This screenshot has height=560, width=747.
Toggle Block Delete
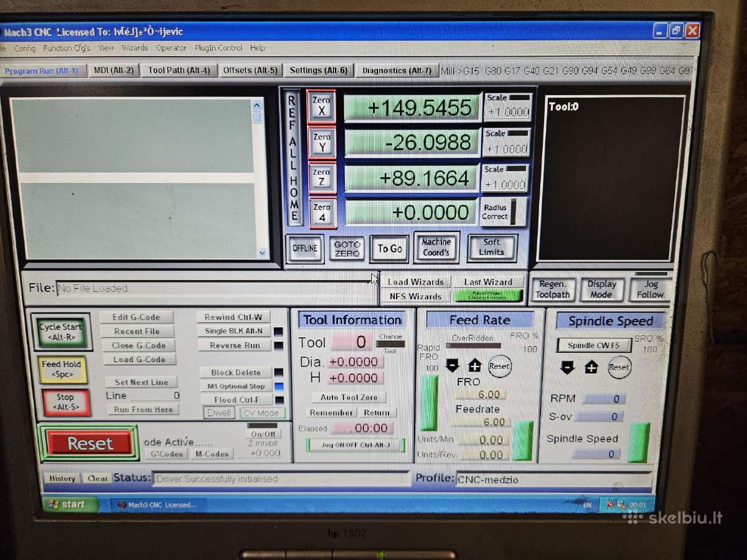click(235, 372)
